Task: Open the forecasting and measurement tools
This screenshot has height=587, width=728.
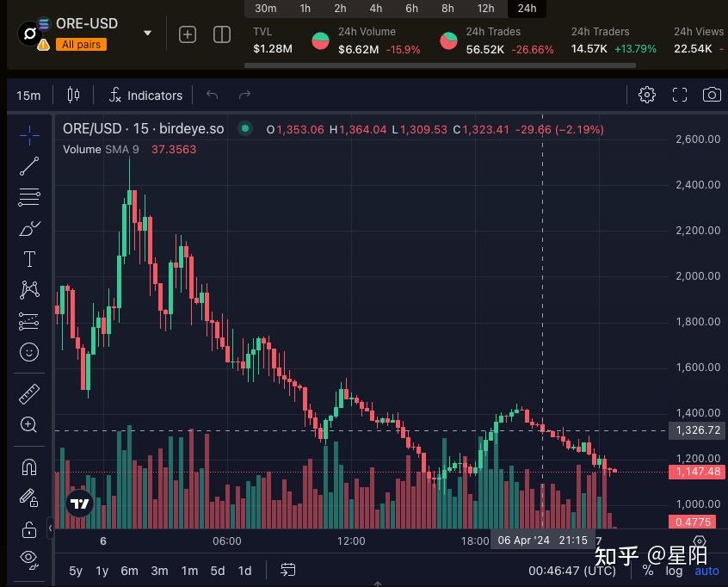Action: pyautogui.click(x=29, y=321)
